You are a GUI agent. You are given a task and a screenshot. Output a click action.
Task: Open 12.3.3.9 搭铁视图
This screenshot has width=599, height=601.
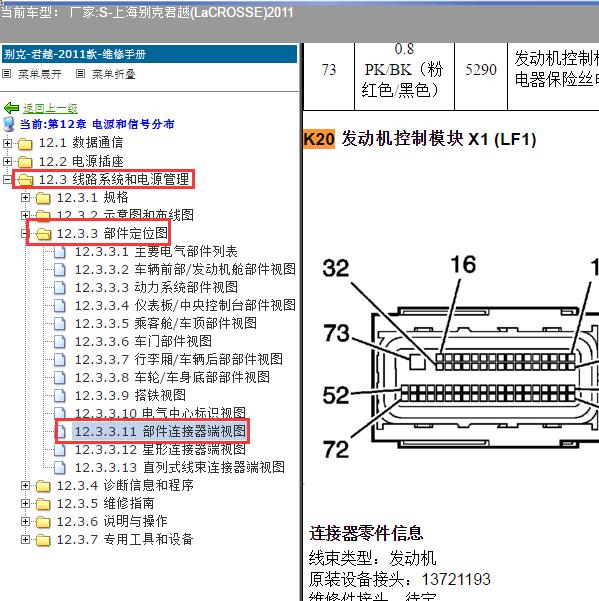click(130, 395)
